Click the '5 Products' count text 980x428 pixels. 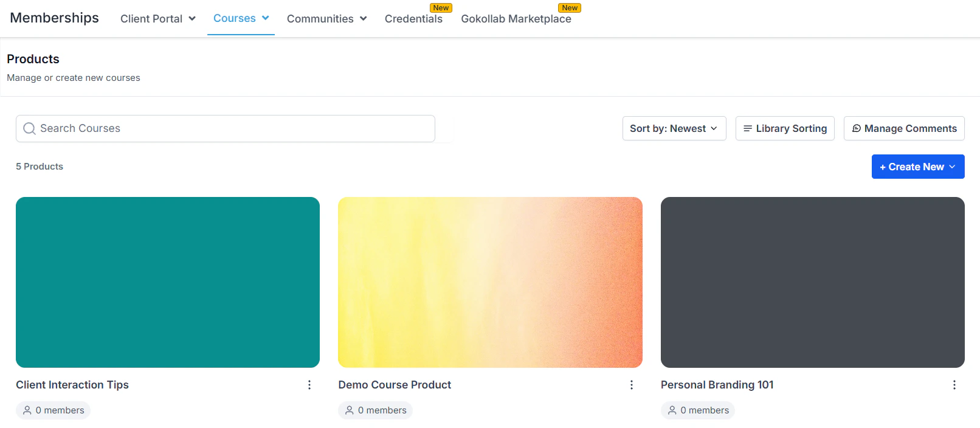tap(40, 167)
